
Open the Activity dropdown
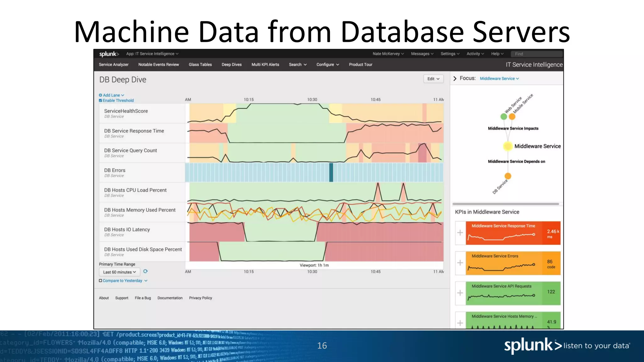coord(475,54)
